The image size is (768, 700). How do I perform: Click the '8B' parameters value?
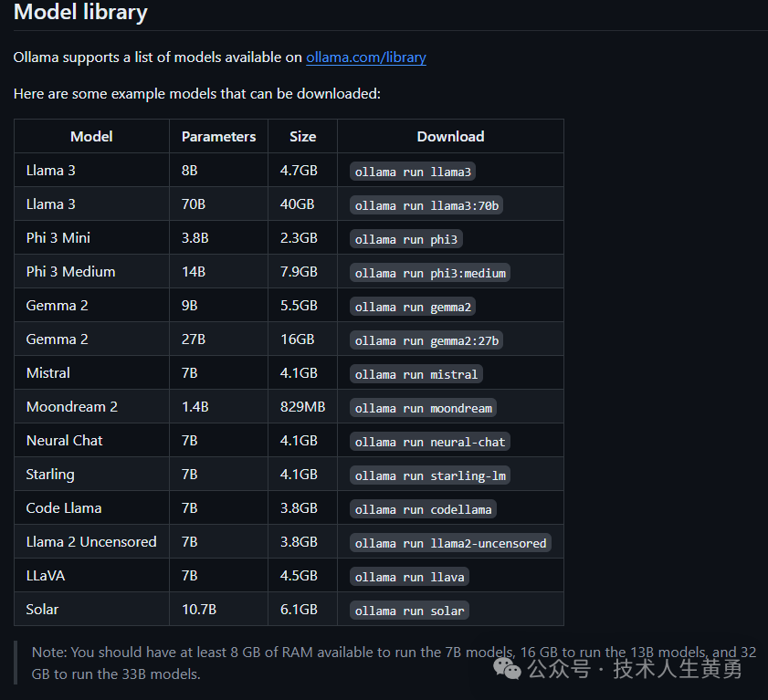(x=190, y=171)
